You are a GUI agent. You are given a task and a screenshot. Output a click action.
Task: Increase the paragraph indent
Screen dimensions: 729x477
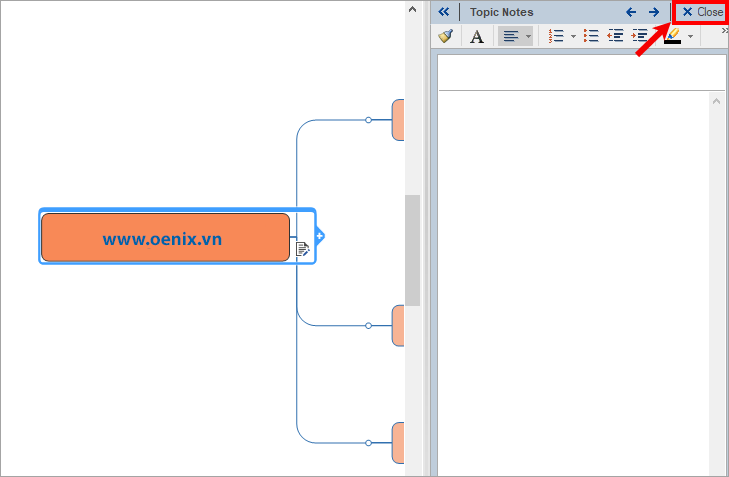coord(639,36)
